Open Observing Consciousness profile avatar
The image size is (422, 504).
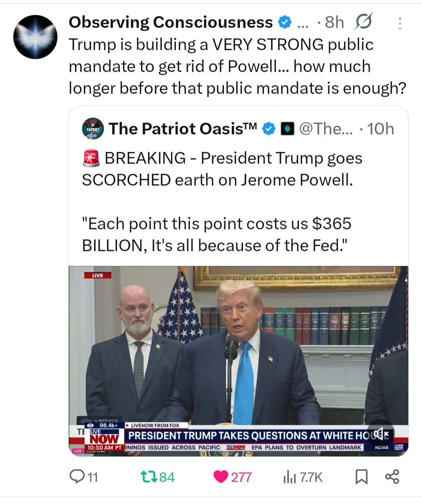tap(35, 37)
